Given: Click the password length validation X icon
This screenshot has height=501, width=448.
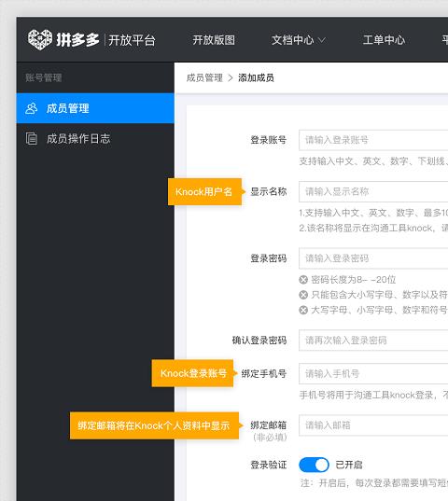Looking at the screenshot, I should tap(303, 280).
